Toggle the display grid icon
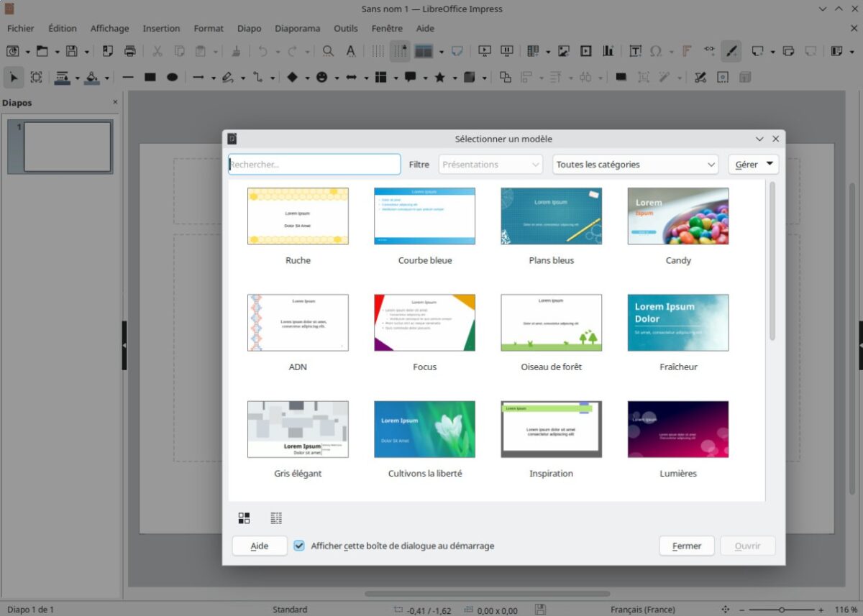863x616 pixels. 378,51
